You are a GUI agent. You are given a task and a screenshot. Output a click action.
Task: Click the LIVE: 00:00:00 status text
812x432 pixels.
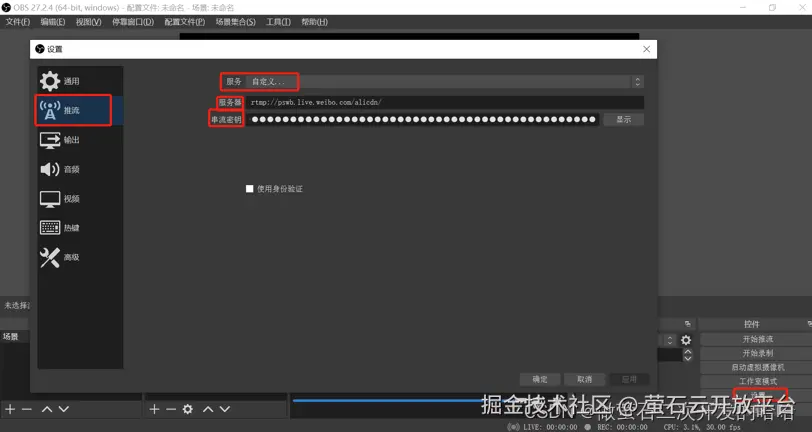click(x=550, y=427)
